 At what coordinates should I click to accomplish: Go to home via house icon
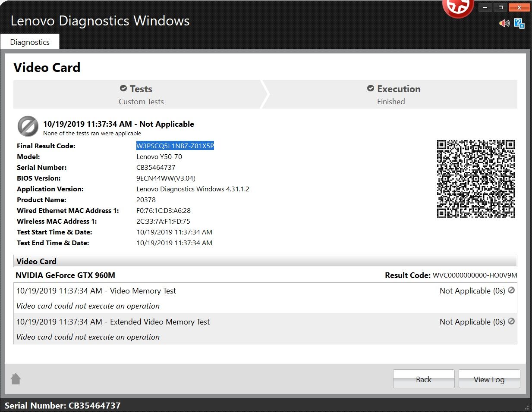[x=16, y=379]
